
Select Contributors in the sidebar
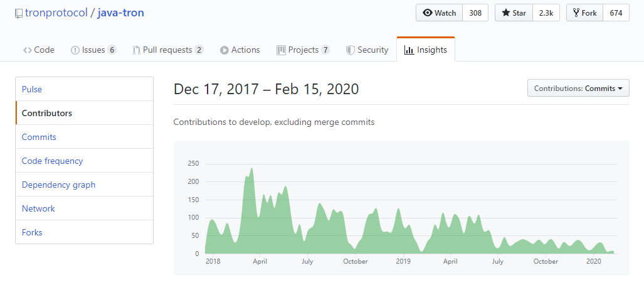click(84, 113)
